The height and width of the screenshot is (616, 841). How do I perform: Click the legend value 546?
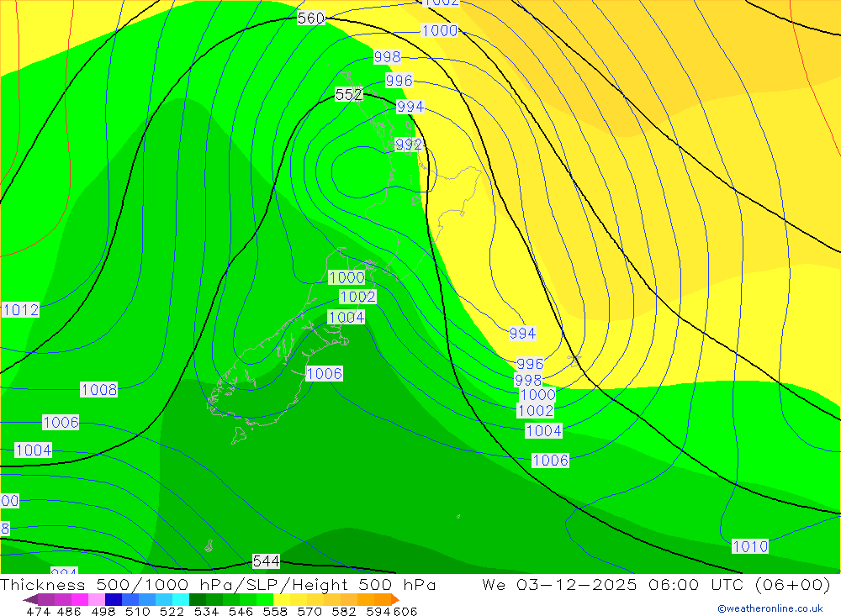241,612
